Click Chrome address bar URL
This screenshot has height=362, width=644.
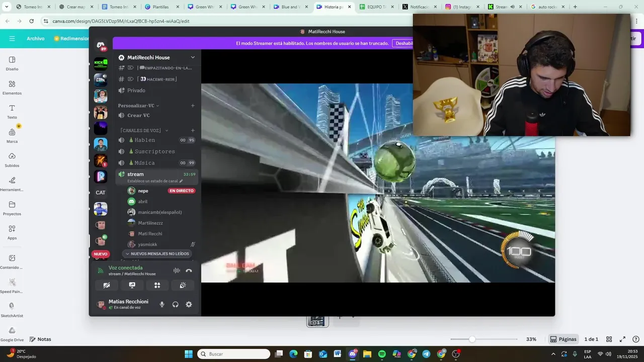pos(121,21)
